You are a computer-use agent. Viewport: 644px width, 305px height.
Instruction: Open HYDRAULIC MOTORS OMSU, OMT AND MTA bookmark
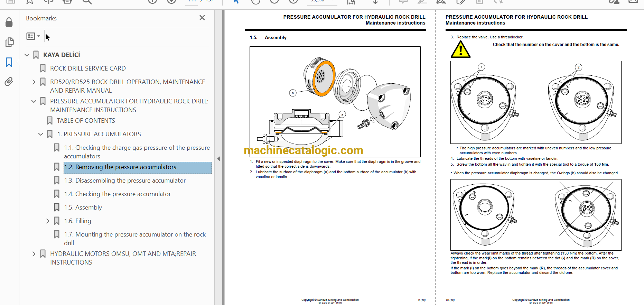(x=123, y=258)
